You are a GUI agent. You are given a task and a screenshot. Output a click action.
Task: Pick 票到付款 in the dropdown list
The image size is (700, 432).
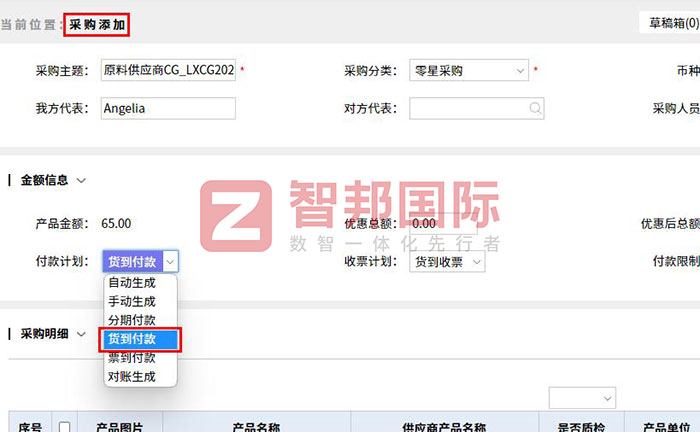[132, 358]
